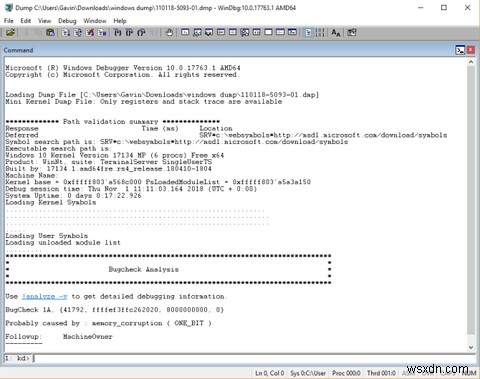This screenshot has width=480, height=379.
Task: Open the View menu
Action: [44, 21]
